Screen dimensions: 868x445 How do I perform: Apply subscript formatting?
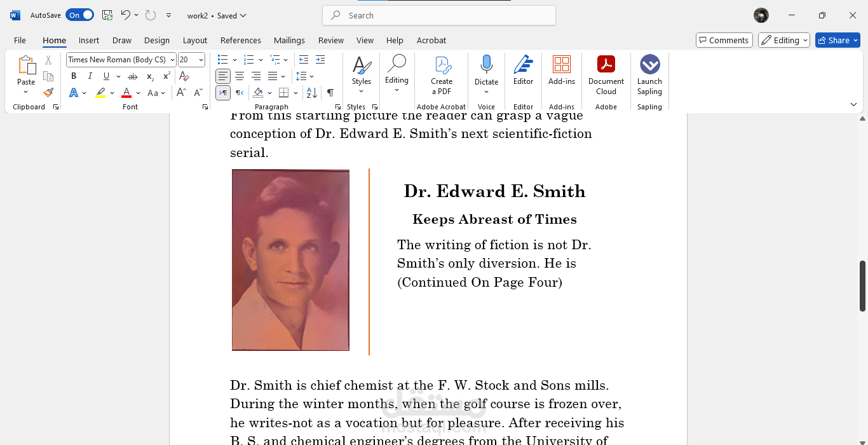(x=150, y=76)
